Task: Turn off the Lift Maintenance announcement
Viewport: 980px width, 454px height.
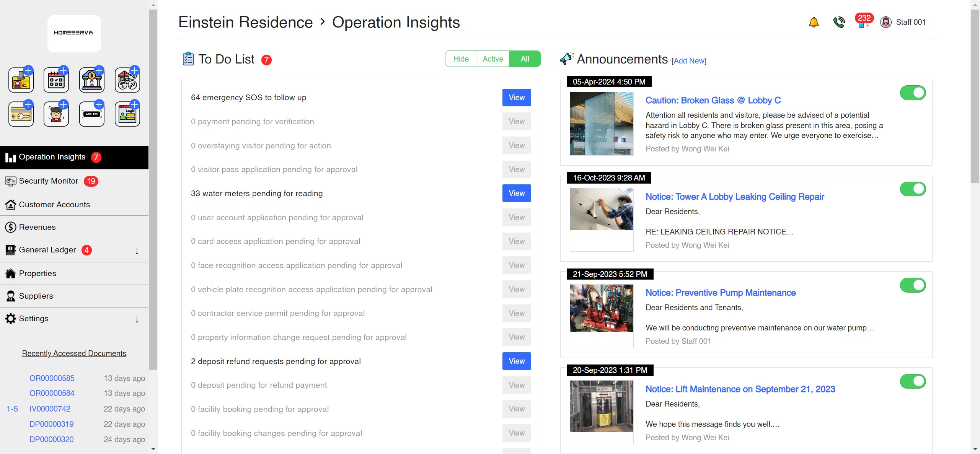Action: (x=913, y=381)
